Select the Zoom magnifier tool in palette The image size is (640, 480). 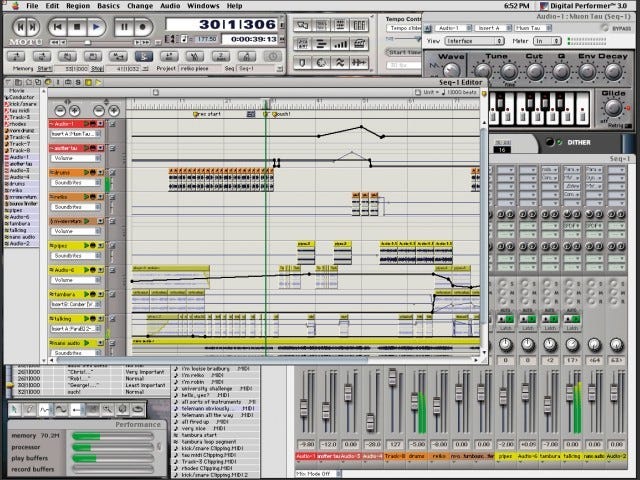click(107, 409)
